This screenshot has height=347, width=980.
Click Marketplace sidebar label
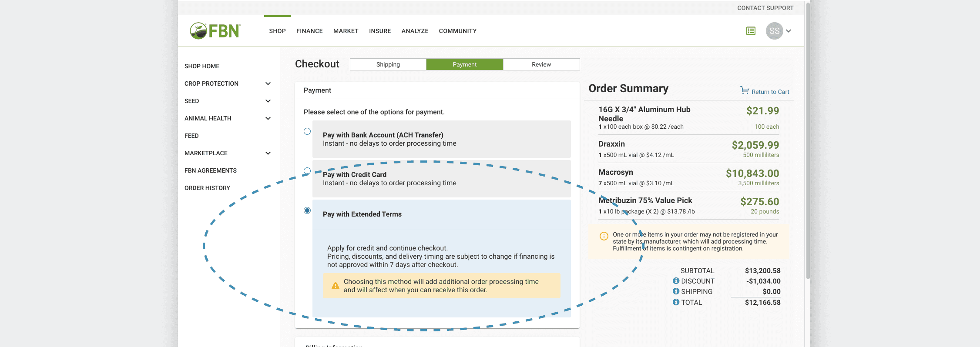click(206, 153)
